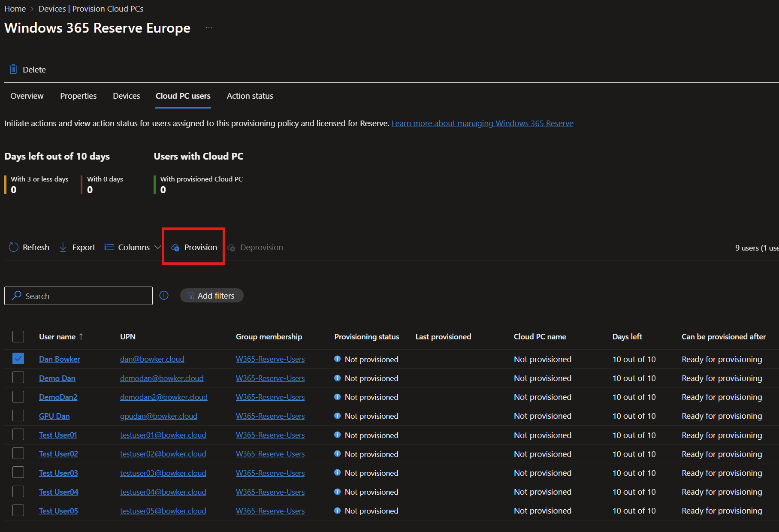Click the status info icon for Test User05
779x532 pixels.
click(x=338, y=510)
